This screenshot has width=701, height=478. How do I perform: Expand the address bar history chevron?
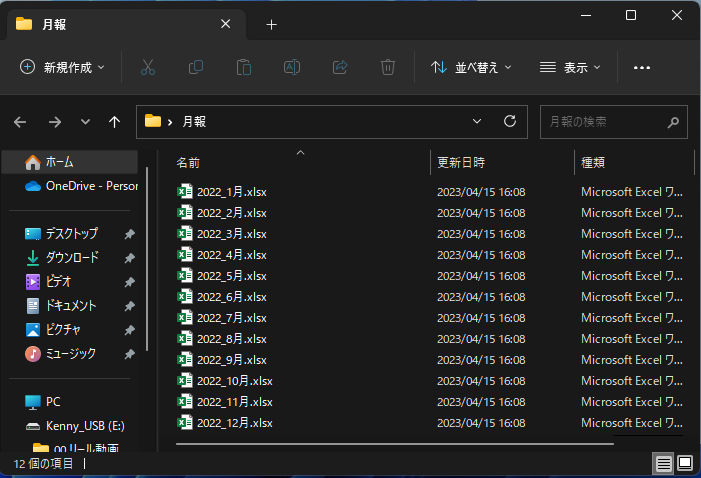click(x=477, y=121)
